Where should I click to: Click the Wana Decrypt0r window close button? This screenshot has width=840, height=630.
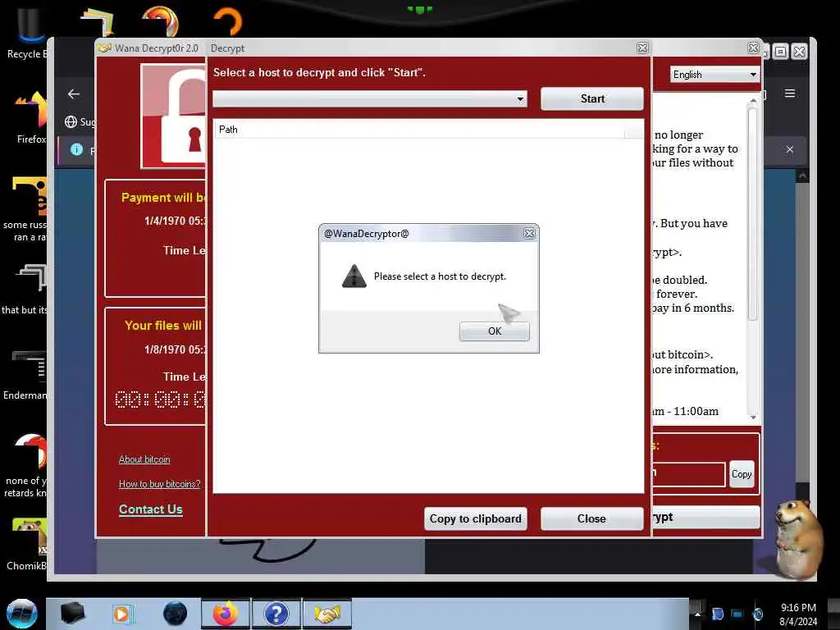pos(753,48)
